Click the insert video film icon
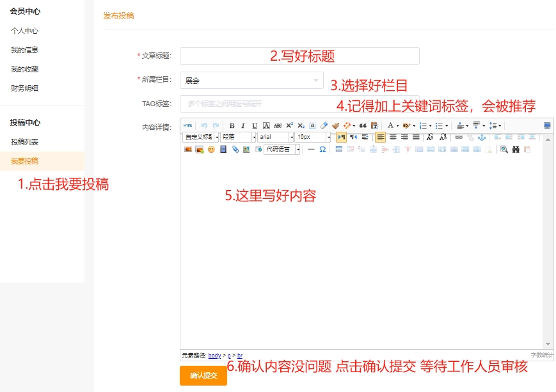 223,150
